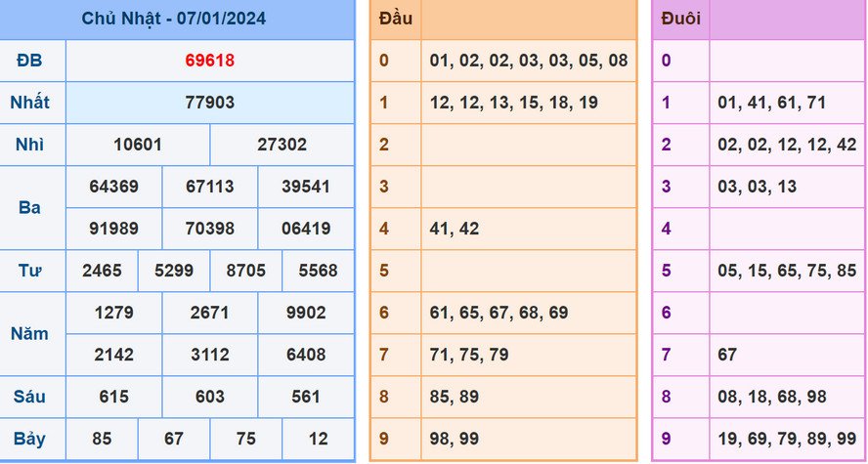The width and height of the screenshot is (868, 464).
Task: Select the red special prize number 69618
Action: point(209,61)
